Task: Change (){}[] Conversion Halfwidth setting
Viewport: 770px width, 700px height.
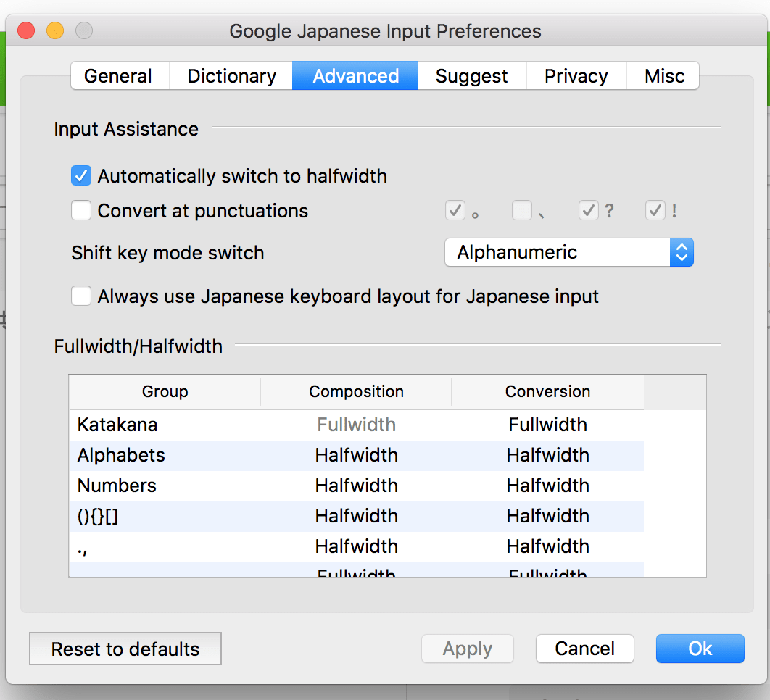Action: [x=547, y=516]
